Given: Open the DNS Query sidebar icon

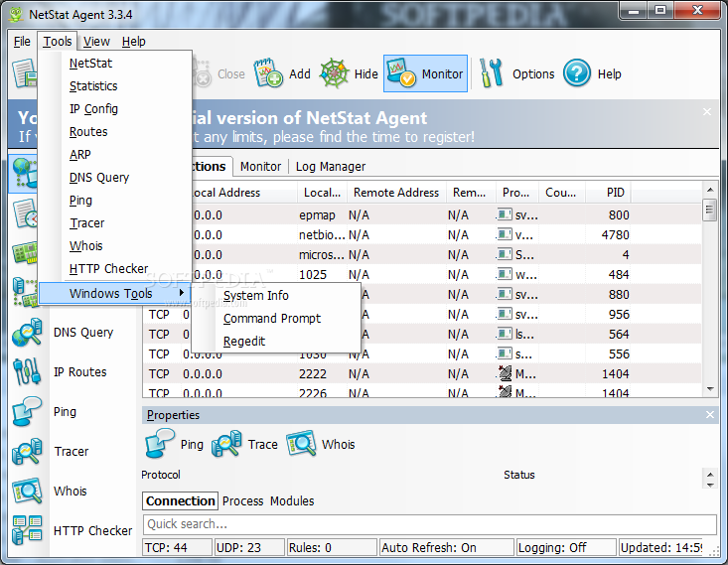Looking at the screenshot, I should (27, 333).
